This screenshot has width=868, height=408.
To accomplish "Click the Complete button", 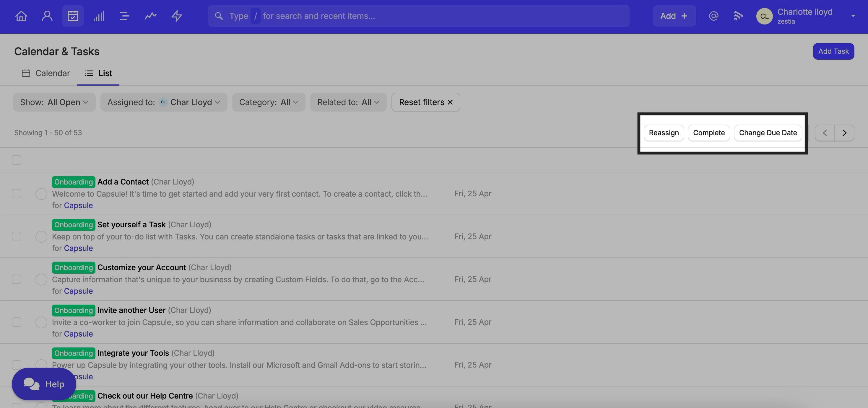I will click(x=709, y=133).
